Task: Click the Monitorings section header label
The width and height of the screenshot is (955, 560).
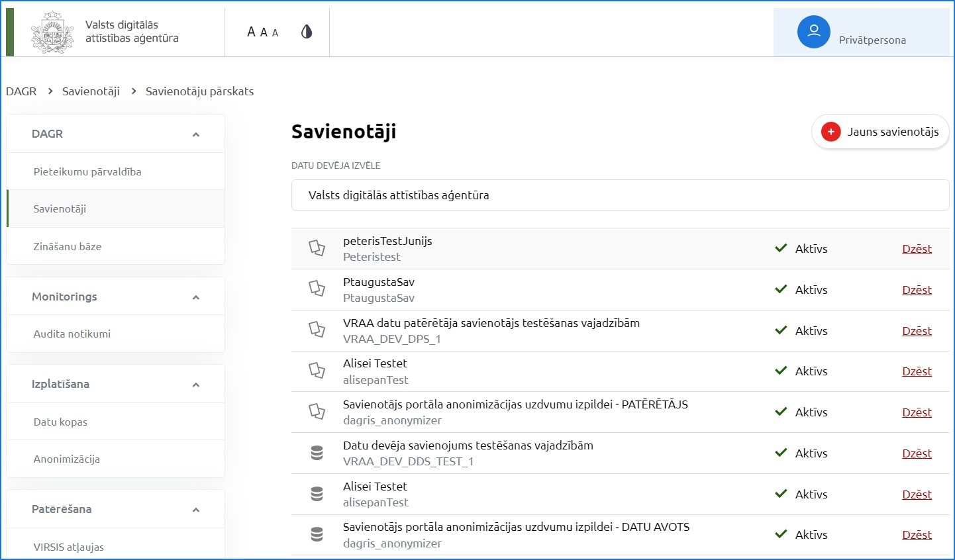Action: tap(64, 297)
